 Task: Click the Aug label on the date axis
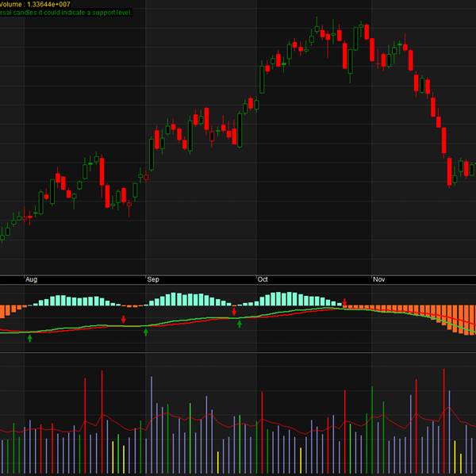(x=31, y=279)
